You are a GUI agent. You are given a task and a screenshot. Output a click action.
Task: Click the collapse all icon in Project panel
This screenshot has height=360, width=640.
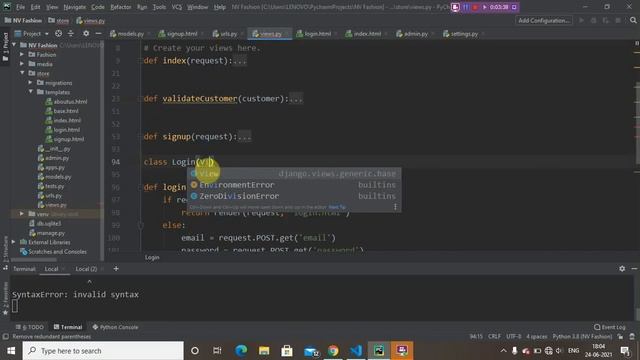point(71,34)
